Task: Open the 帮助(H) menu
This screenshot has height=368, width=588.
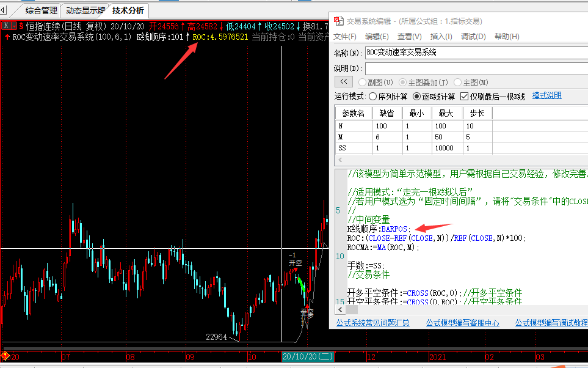Action: [507, 37]
